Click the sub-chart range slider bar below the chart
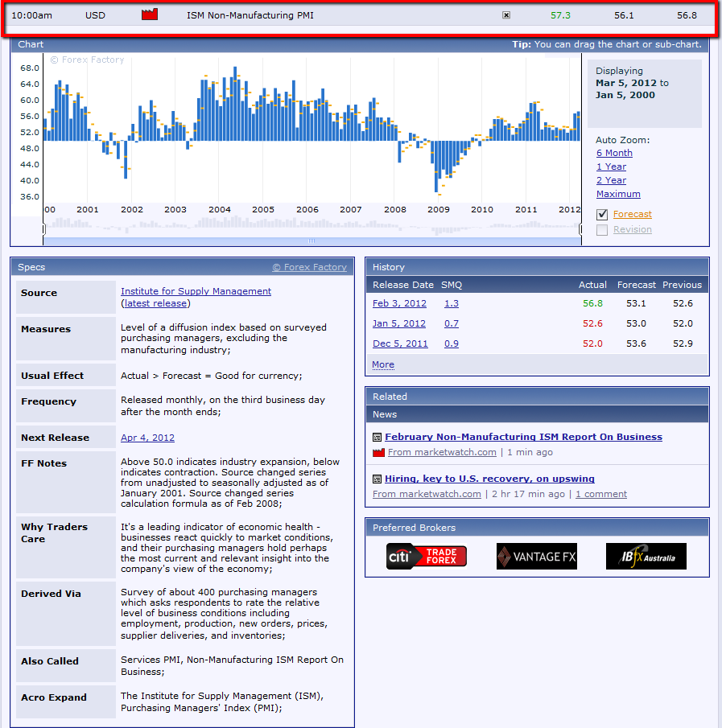This screenshot has height=728, width=722. tap(311, 241)
